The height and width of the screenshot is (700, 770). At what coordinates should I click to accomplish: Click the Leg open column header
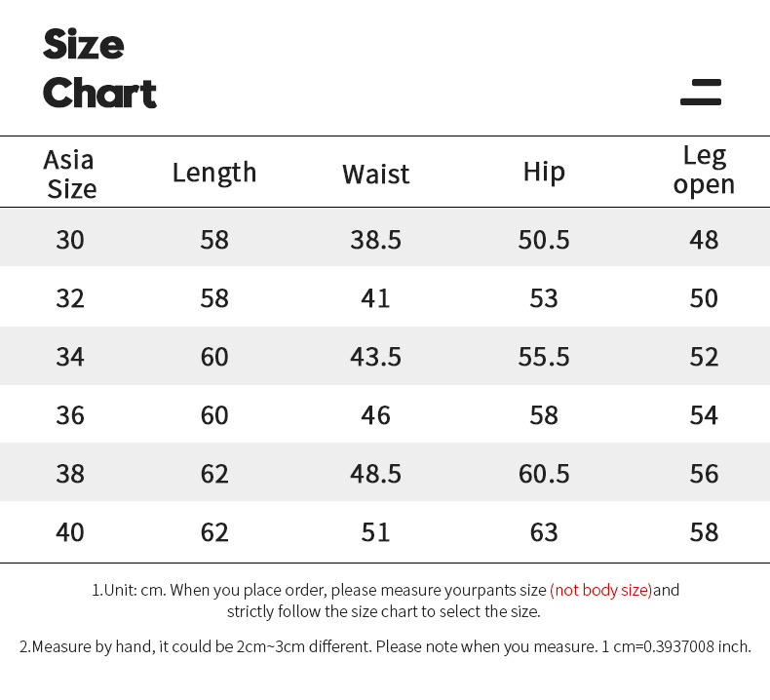point(704,171)
